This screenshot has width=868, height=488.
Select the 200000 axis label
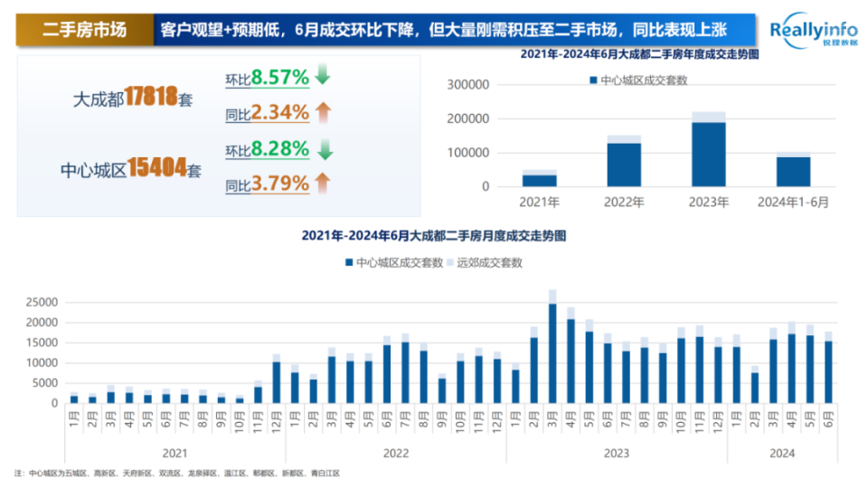(x=468, y=118)
